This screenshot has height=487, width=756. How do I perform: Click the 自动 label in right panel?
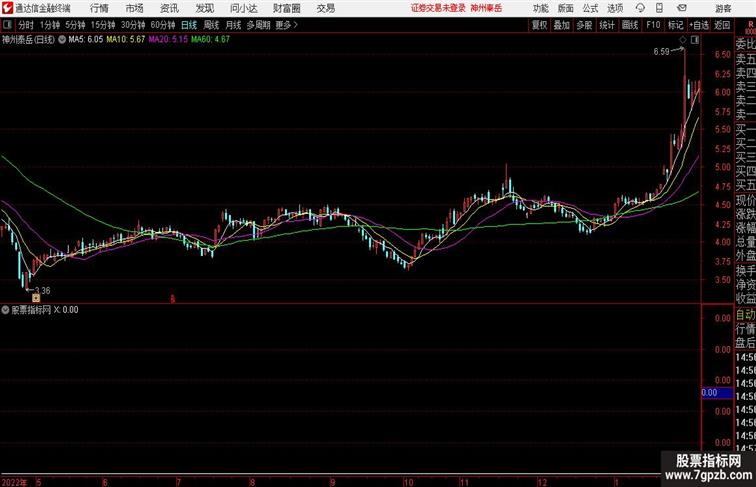pos(745,315)
